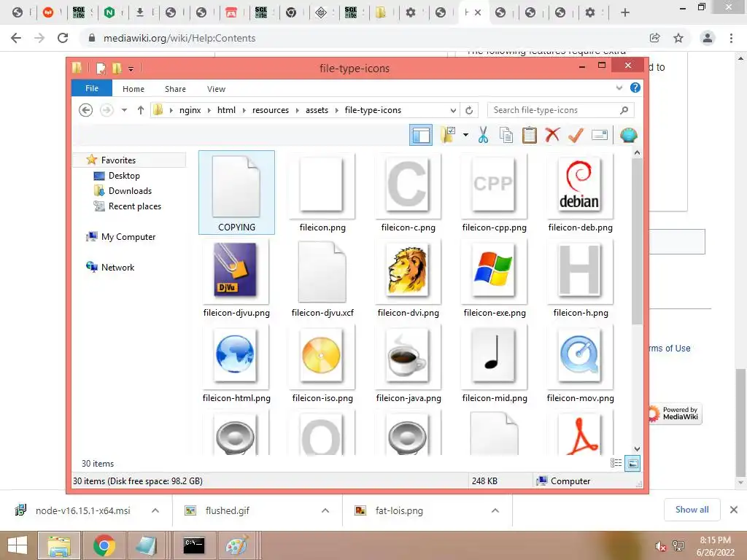747x560 pixels.
Task: Open dropdown arrow next to folder options icon
Action: [465, 135]
